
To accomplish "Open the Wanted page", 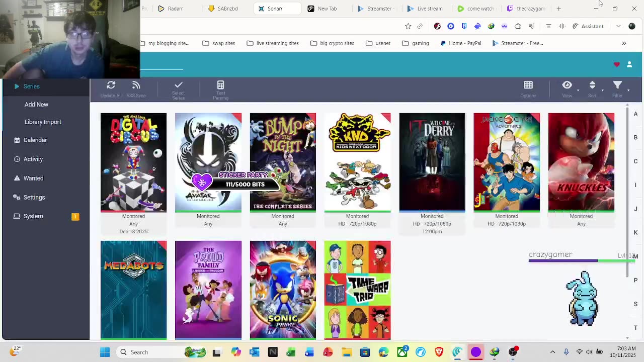I will pyautogui.click(x=33, y=178).
